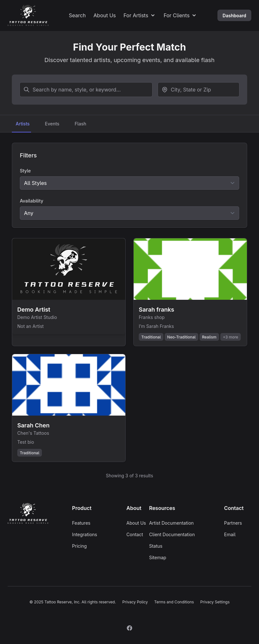Open the Pricing footer link
The image size is (259, 644).
(79, 546)
